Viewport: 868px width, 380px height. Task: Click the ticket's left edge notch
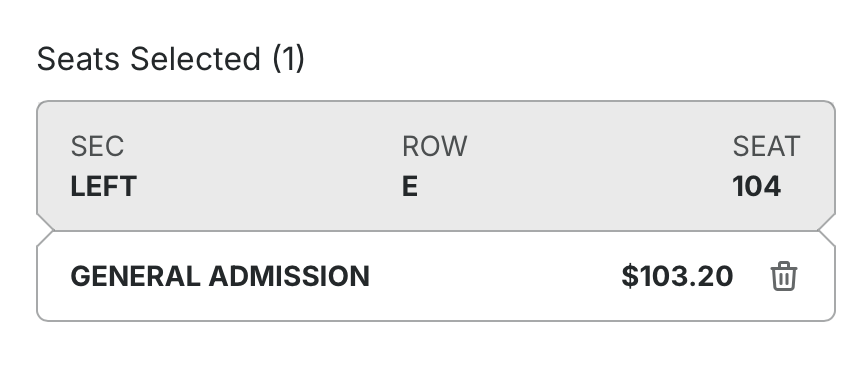[x=44, y=231]
